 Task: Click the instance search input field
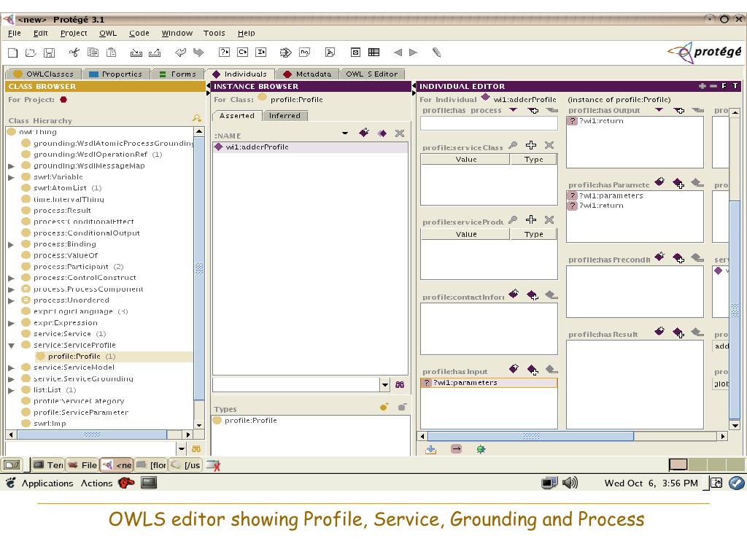click(296, 384)
